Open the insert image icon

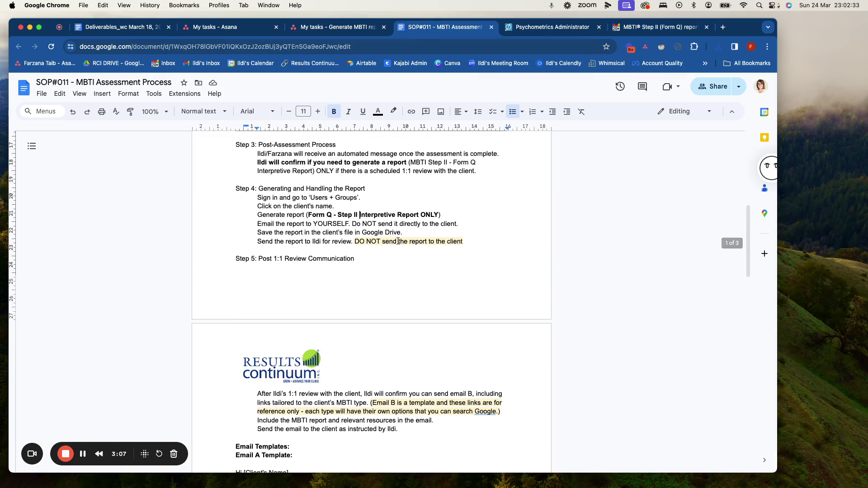pos(441,112)
